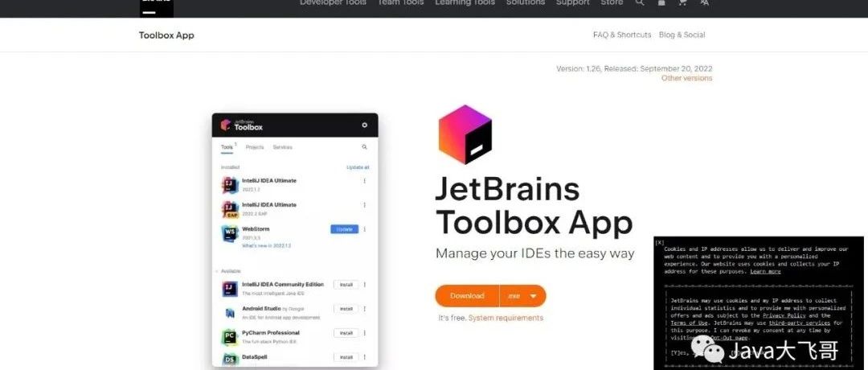Close the cookie notice with [X]

pos(659,243)
